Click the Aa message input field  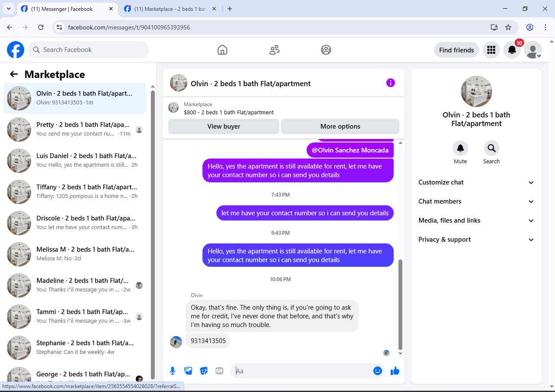(x=304, y=371)
